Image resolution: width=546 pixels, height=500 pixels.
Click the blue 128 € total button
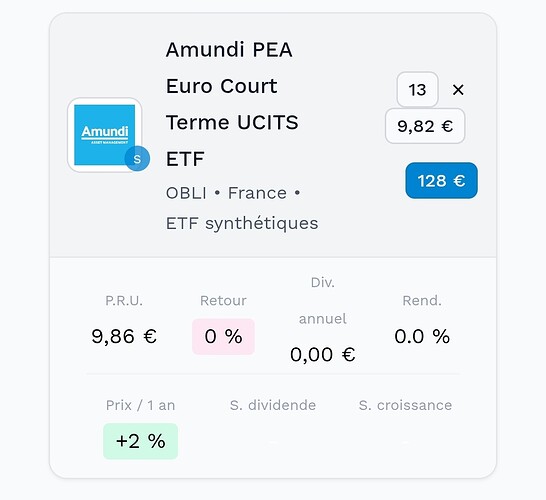441,181
